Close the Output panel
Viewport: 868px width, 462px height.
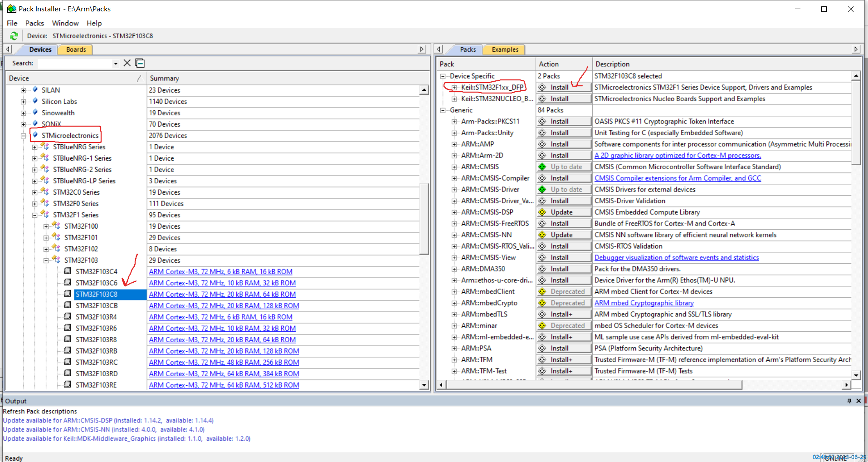point(858,401)
